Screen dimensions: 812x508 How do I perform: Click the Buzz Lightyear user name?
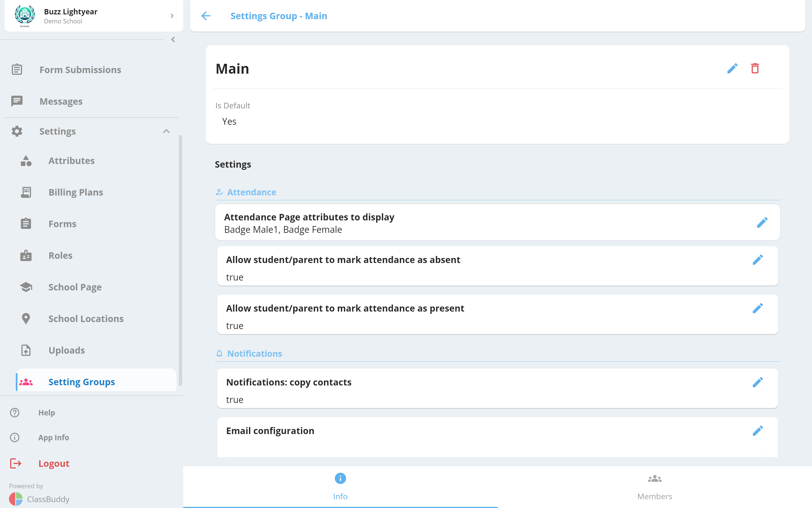(71, 11)
